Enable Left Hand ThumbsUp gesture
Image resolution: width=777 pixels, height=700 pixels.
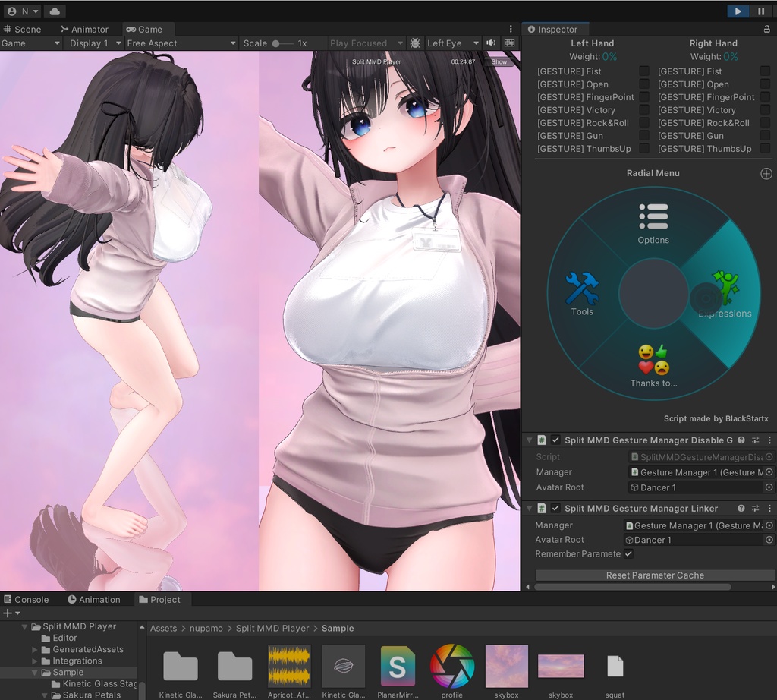(x=643, y=148)
